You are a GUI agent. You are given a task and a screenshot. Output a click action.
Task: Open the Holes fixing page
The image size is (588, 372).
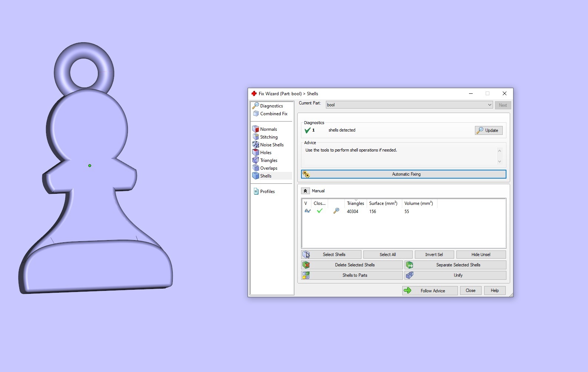(x=265, y=153)
